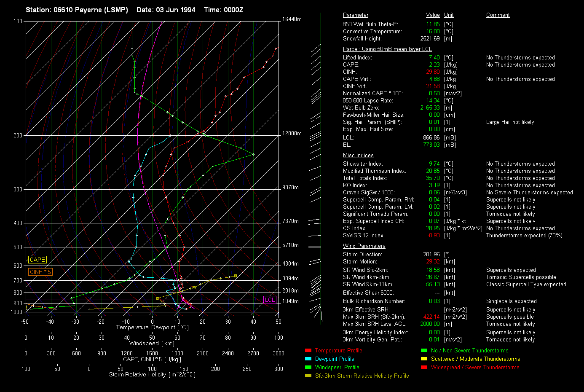The width and height of the screenshot is (584, 392).
Task: Click the Wind Parameters section heading
Action: pos(364,246)
